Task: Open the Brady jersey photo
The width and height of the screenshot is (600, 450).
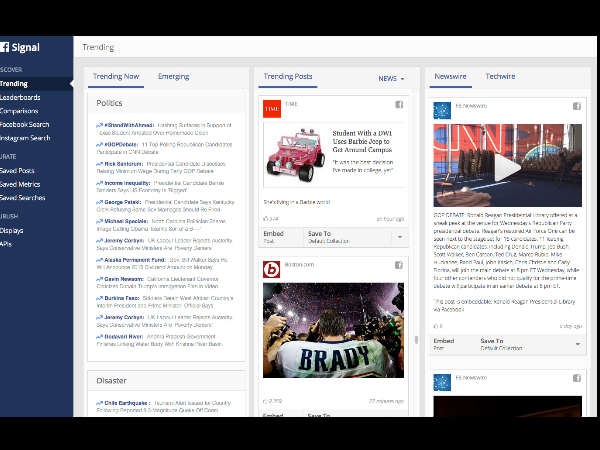Action: click(333, 330)
